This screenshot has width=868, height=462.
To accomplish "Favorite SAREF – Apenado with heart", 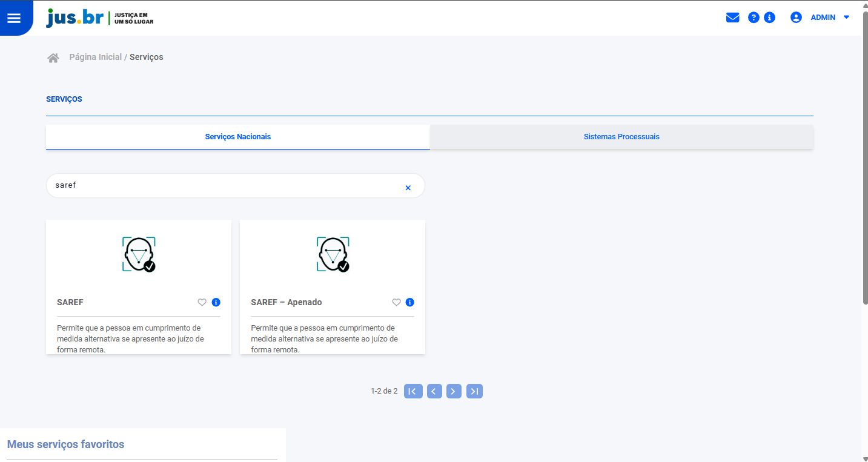I will [x=396, y=302].
